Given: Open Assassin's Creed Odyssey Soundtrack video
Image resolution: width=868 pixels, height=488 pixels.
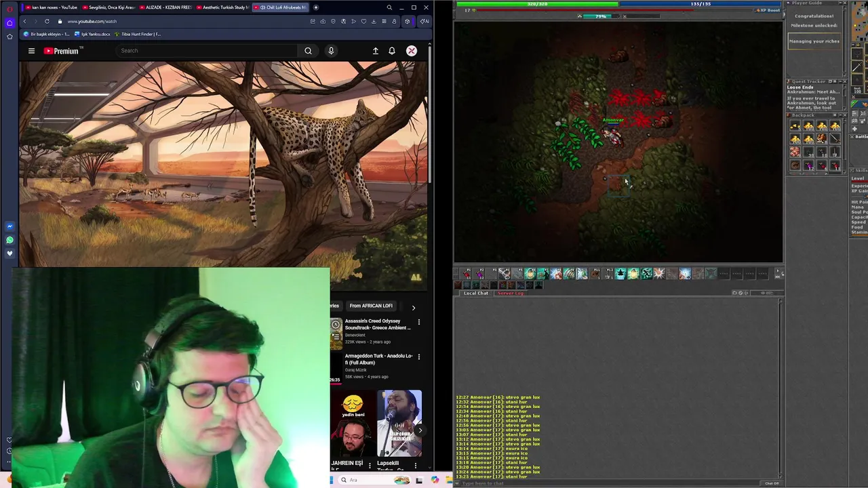Looking at the screenshot, I should pos(377,325).
